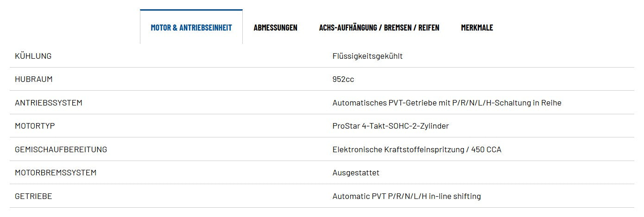Screen dimensions: 644x217
Task: Select the 952cc displacement value
Action: tap(343, 79)
